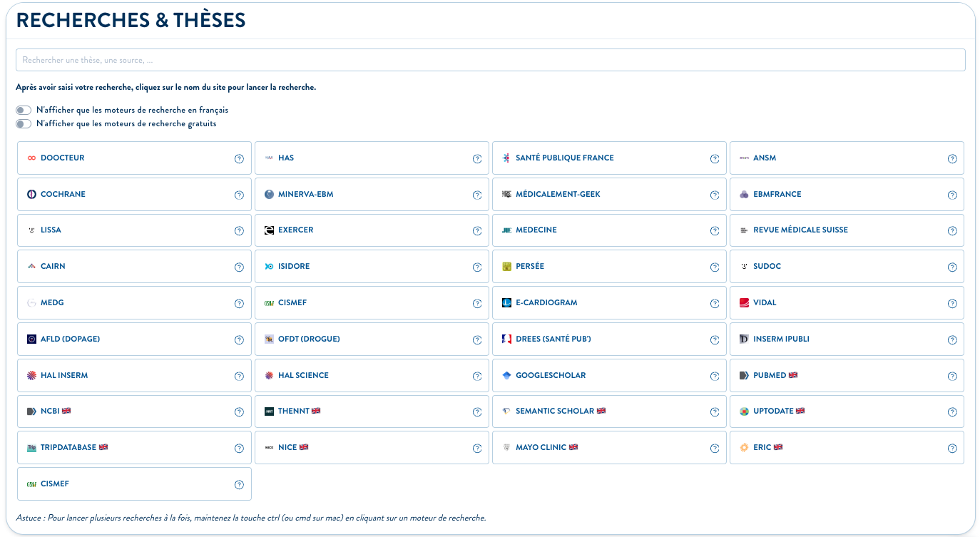
Task: Click the help icon on the Doocteur card
Action: point(239,159)
